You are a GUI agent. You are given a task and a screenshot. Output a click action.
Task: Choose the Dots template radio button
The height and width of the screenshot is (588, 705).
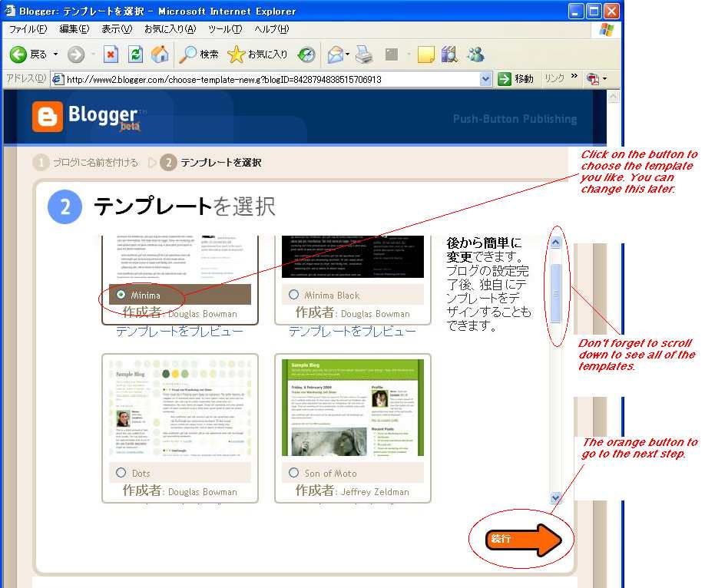click(121, 472)
